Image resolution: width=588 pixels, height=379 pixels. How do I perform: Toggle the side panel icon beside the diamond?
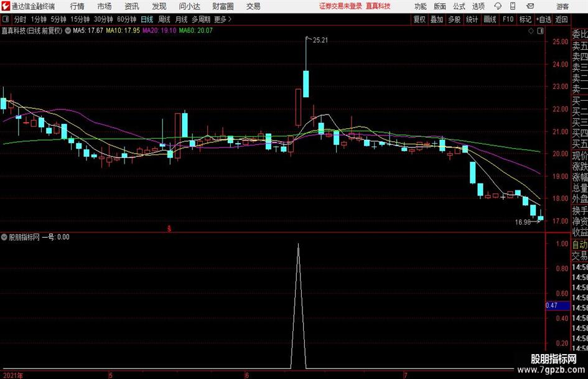(x=540, y=31)
